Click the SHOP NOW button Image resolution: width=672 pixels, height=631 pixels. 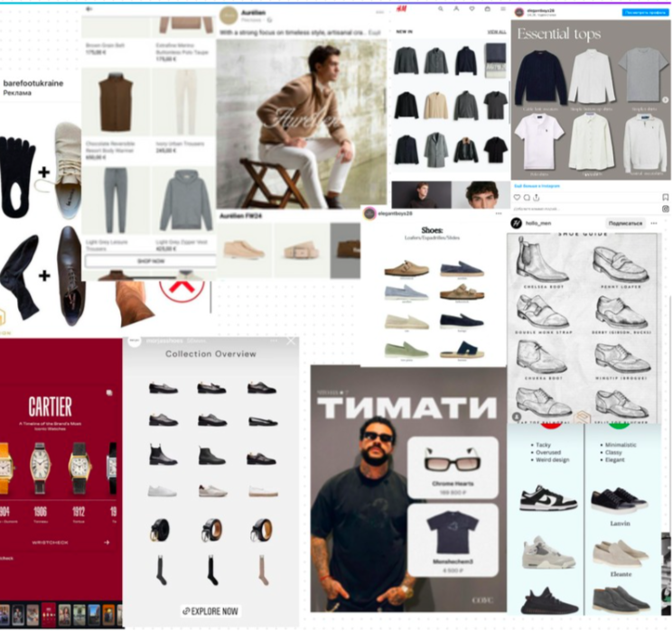(151, 261)
